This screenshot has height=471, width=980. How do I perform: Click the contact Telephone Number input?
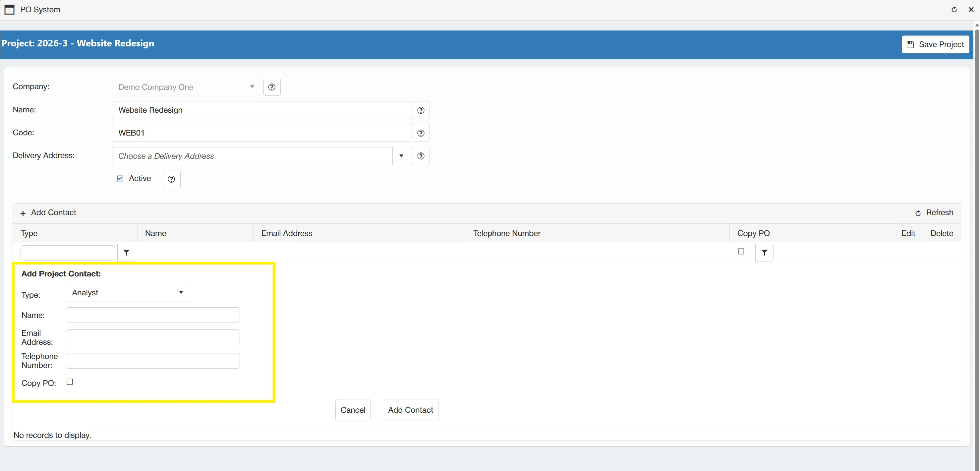tap(152, 361)
